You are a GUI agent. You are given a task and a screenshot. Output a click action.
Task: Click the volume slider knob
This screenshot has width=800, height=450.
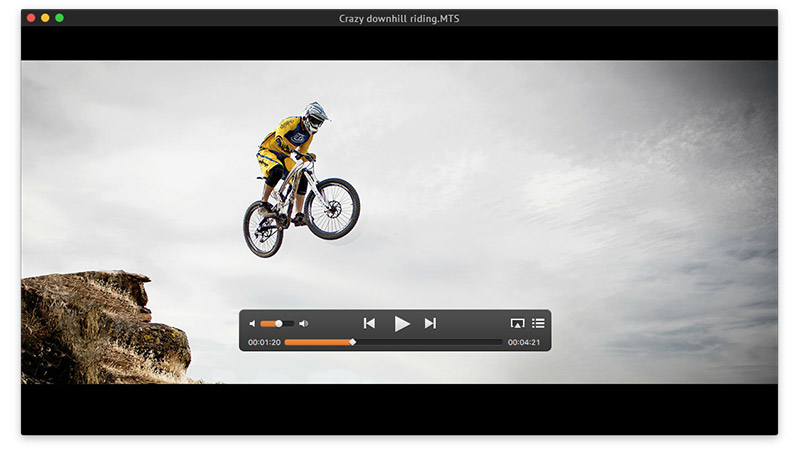coord(279,323)
